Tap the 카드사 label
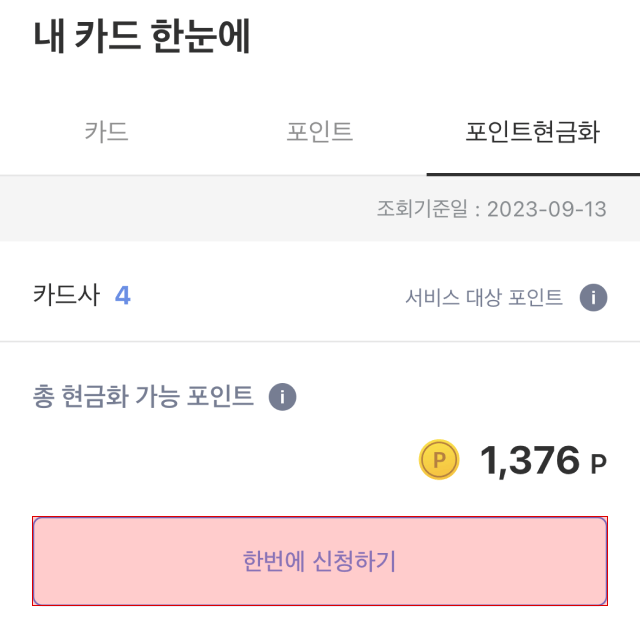 click(x=66, y=296)
